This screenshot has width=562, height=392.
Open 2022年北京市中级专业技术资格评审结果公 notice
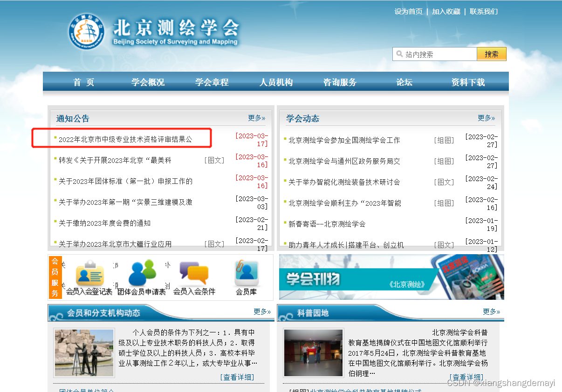click(x=125, y=139)
